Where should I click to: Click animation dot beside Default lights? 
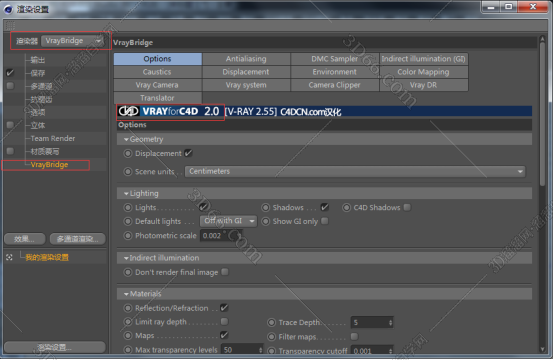(128, 221)
